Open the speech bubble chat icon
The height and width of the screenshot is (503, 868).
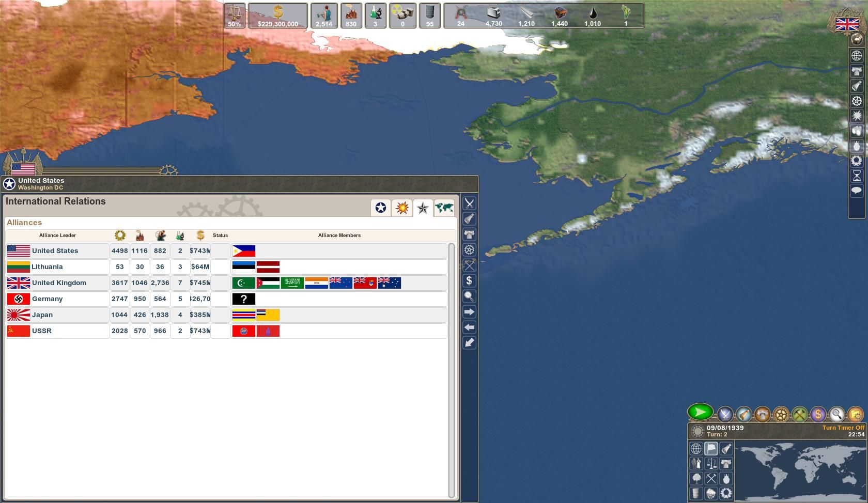(x=857, y=191)
